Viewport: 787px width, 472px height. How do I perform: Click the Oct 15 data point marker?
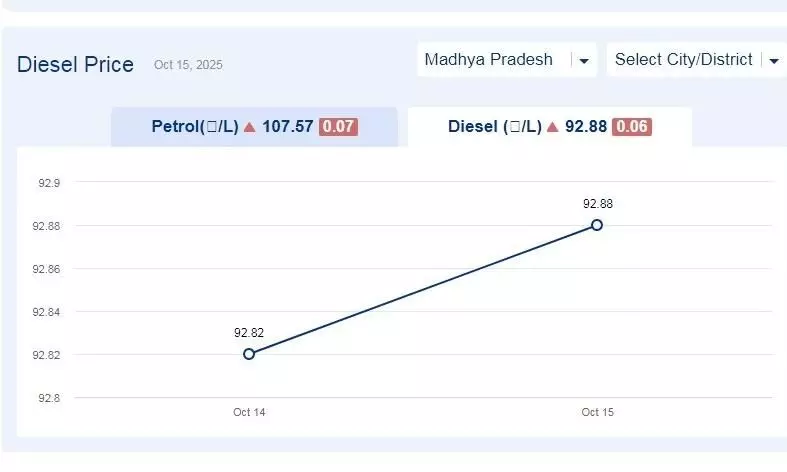click(x=597, y=225)
